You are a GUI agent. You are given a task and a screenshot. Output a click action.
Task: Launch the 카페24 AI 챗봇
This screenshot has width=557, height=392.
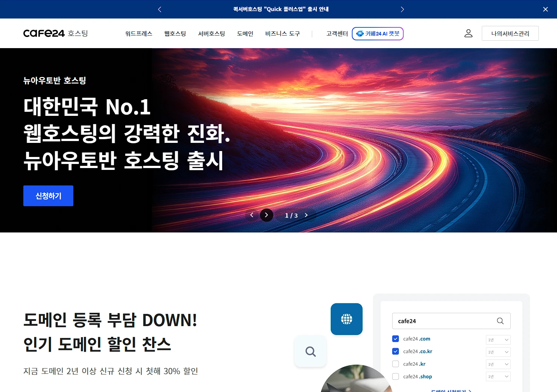378,34
